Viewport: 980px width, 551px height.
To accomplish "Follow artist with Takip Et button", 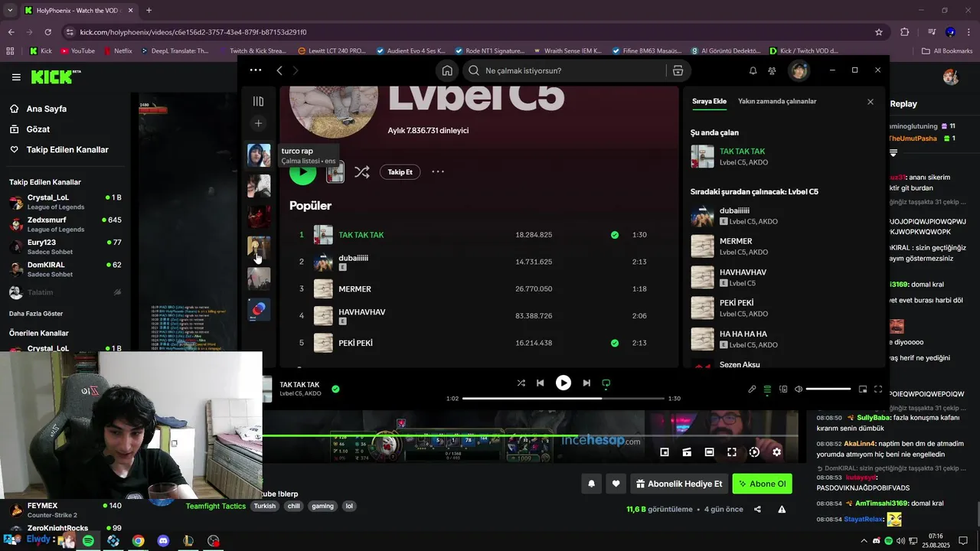I will tap(400, 172).
